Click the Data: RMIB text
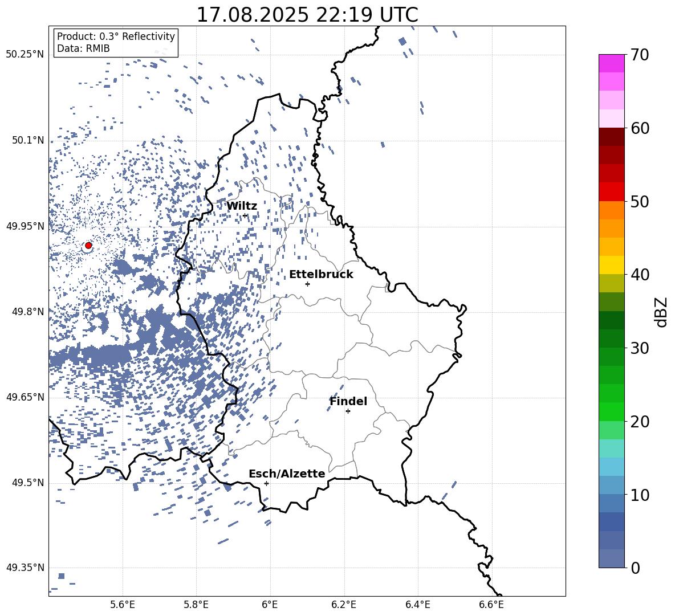The width and height of the screenshot is (675, 616). (83, 48)
